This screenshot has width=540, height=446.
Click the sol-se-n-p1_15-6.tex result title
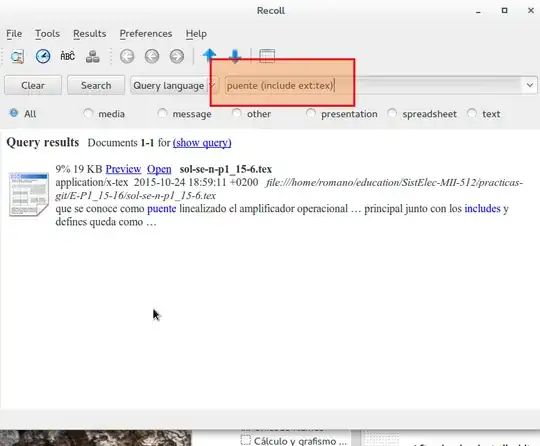pyautogui.click(x=226, y=169)
